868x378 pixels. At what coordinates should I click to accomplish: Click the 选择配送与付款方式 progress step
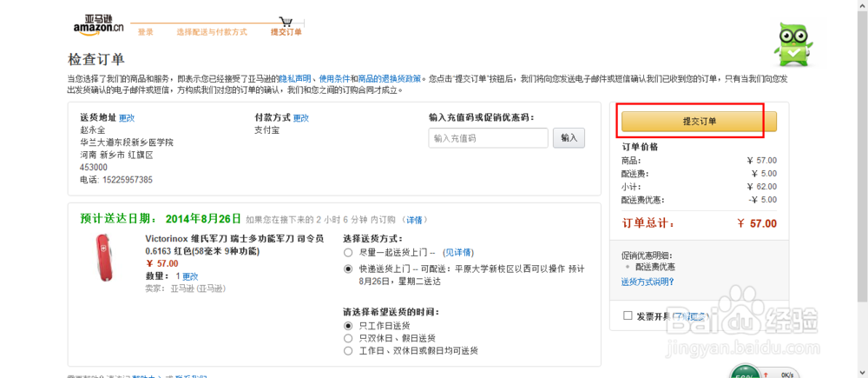pyautogui.click(x=212, y=32)
